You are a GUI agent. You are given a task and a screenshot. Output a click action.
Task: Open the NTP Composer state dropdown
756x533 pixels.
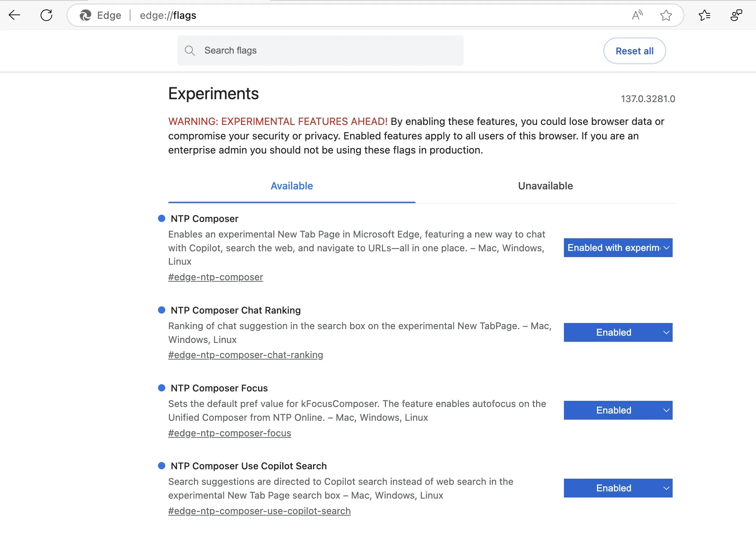(x=618, y=248)
